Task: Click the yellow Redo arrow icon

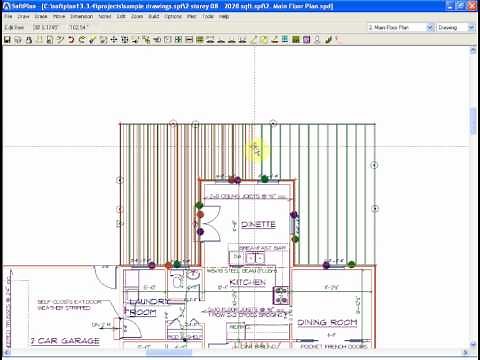Action: pyautogui.click(x=82, y=40)
